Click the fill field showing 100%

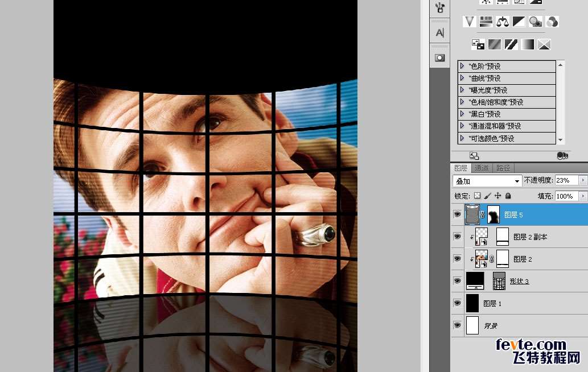(x=566, y=196)
